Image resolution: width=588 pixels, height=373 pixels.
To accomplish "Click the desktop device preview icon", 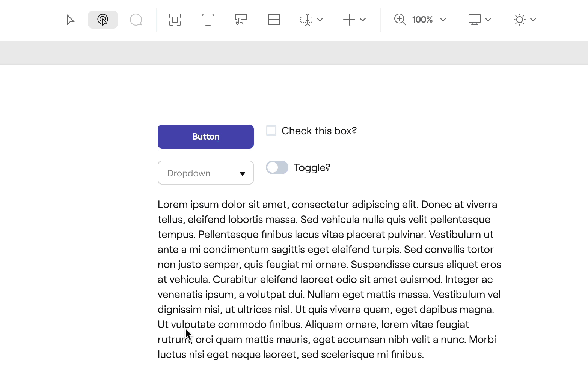I will [x=475, y=20].
